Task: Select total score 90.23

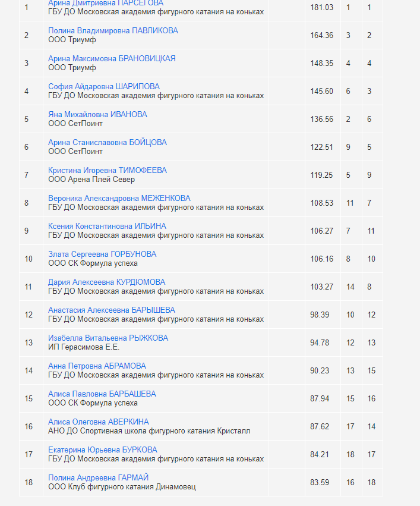Action: 320,371
